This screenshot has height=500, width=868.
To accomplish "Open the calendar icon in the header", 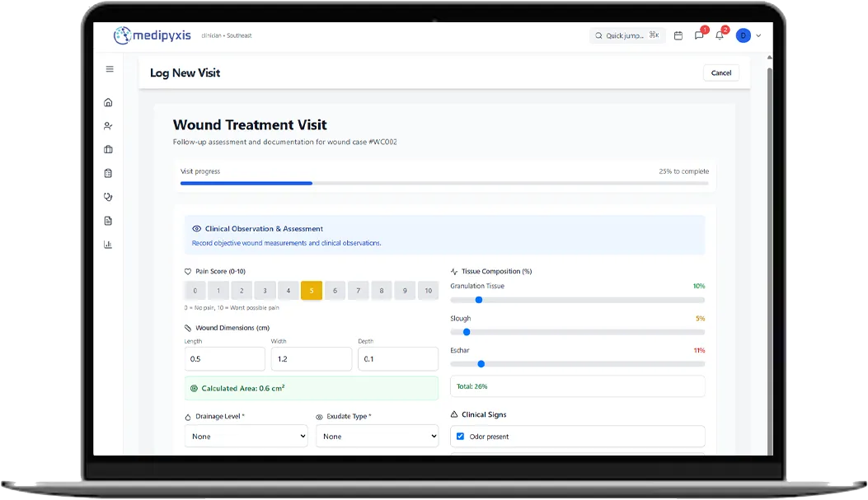I will click(x=678, y=35).
